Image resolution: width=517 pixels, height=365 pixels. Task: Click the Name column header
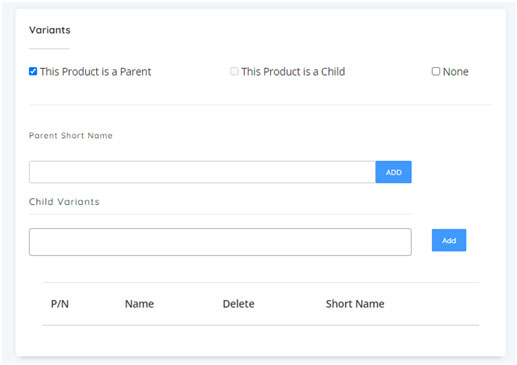point(139,304)
